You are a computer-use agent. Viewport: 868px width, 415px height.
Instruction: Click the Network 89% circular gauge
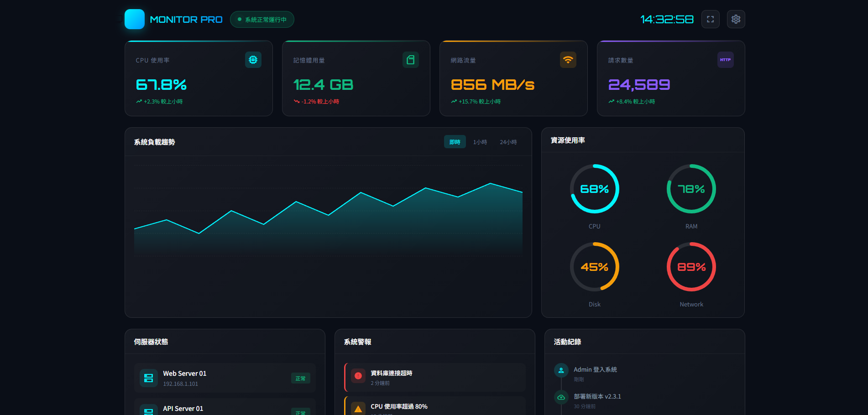coord(691,267)
